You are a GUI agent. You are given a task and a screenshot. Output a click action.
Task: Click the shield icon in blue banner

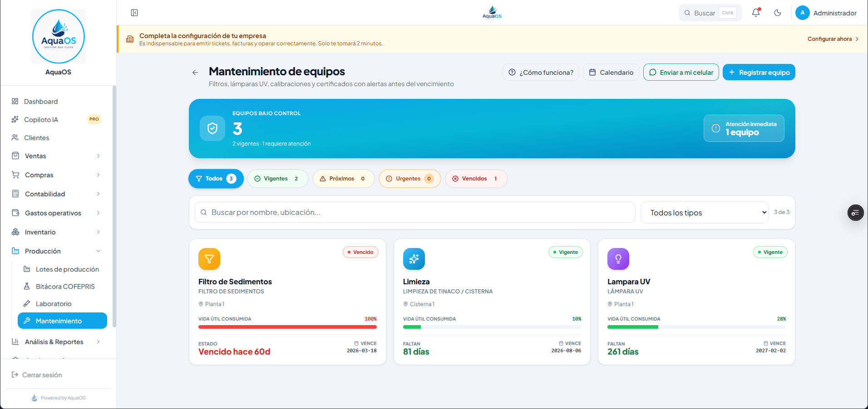212,128
